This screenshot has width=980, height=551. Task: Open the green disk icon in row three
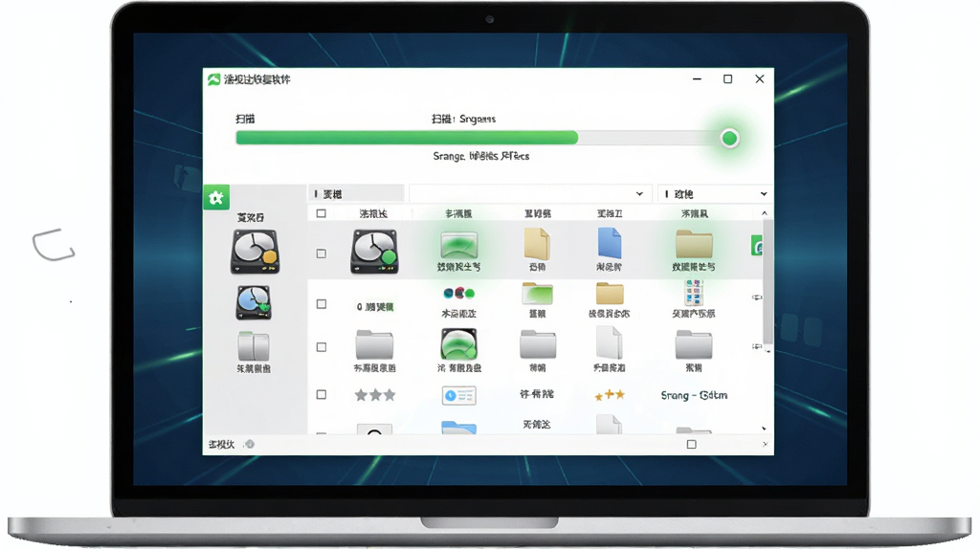[x=458, y=344]
